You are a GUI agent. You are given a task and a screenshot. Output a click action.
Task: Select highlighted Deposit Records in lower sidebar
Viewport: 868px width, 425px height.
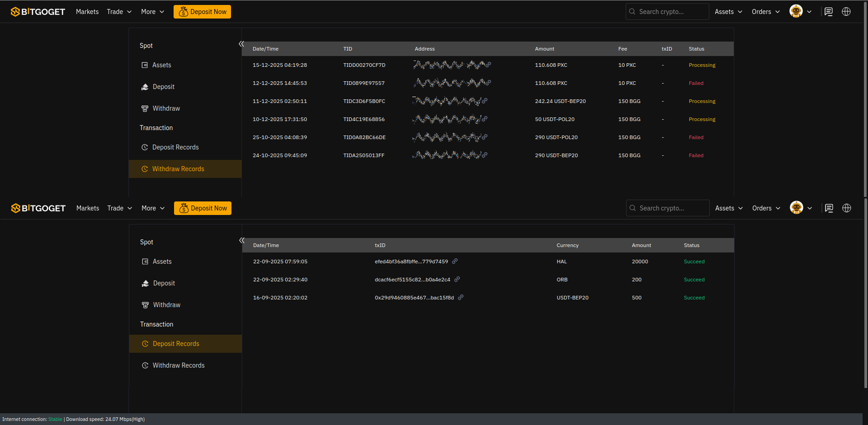(176, 344)
